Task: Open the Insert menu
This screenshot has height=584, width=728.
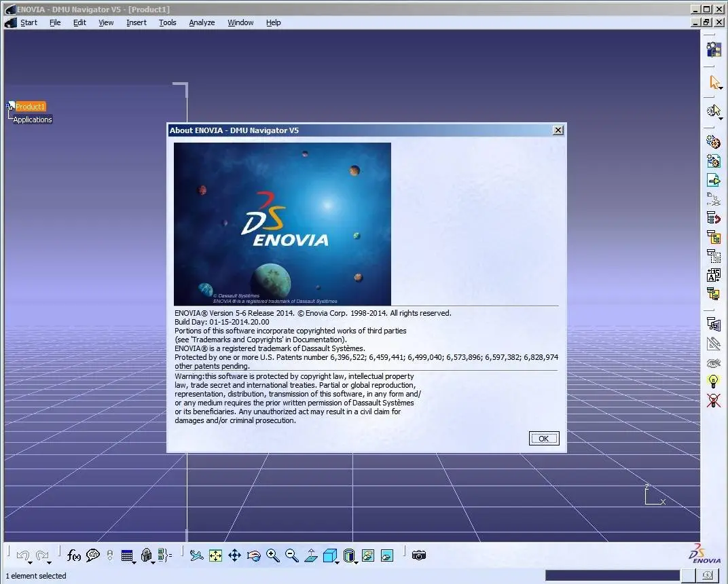Action: point(136,22)
